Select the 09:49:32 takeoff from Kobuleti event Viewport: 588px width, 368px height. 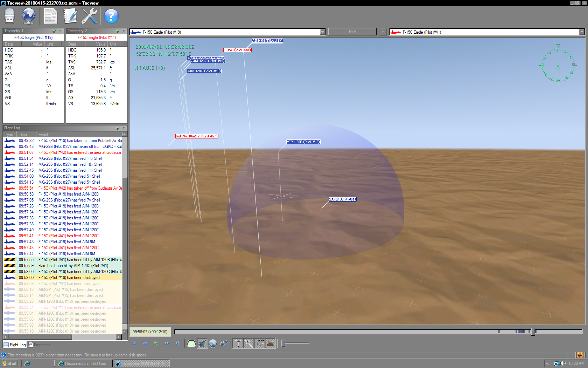click(x=63, y=141)
